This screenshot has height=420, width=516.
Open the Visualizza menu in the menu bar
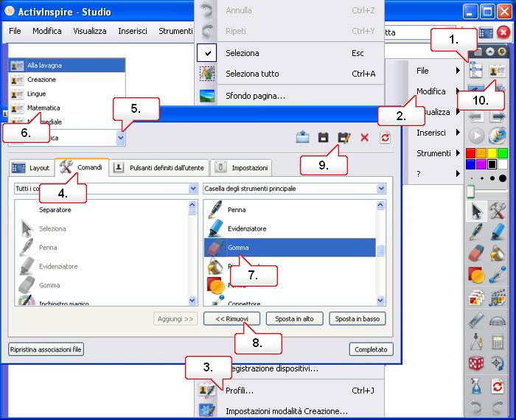89,31
